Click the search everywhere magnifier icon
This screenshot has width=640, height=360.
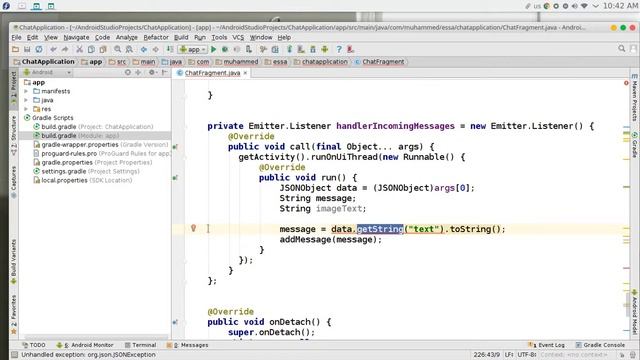click(622, 49)
